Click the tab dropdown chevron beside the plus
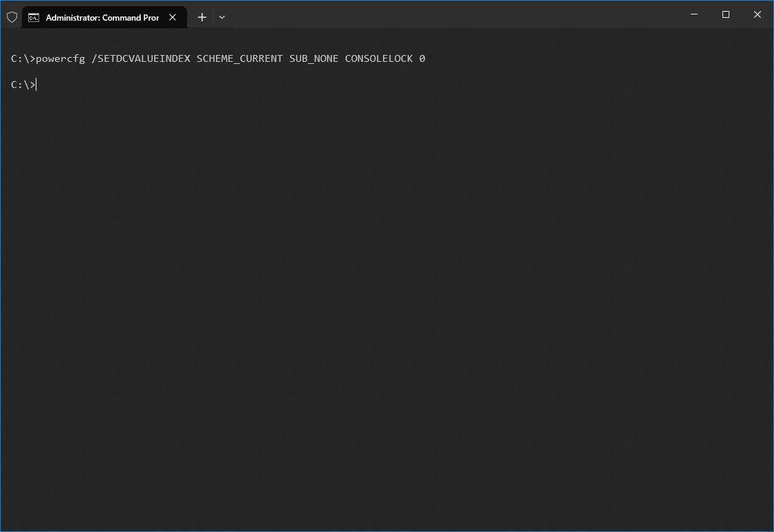The image size is (774, 532). pos(221,16)
